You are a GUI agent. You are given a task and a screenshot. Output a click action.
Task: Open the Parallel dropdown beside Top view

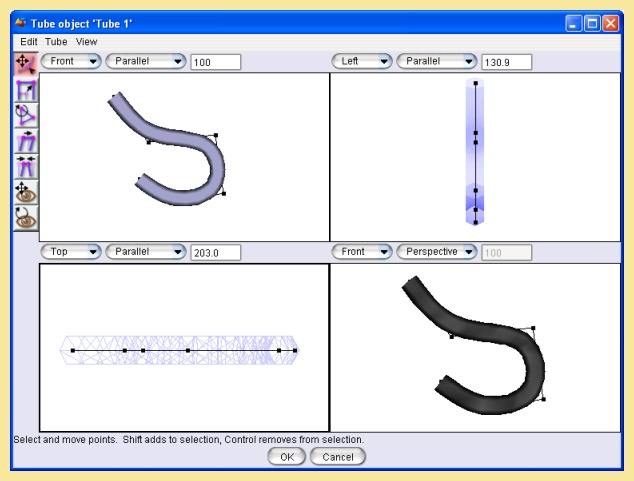click(x=145, y=252)
